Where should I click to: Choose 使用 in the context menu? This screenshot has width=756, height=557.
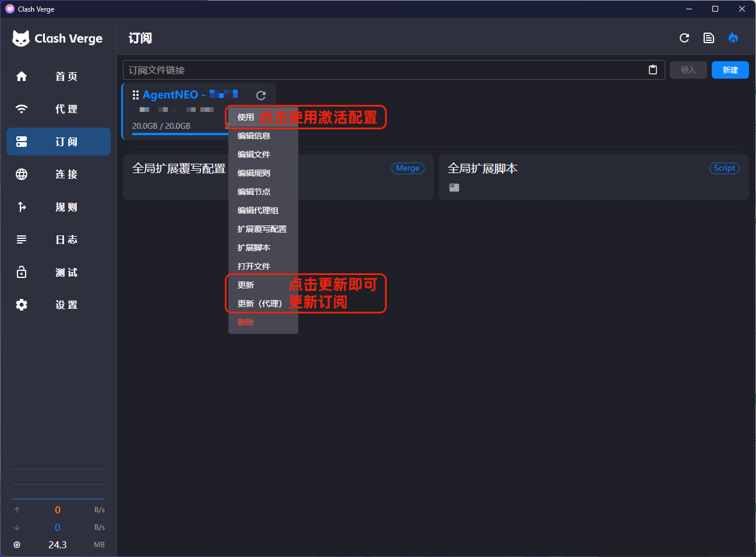(x=263, y=117)
